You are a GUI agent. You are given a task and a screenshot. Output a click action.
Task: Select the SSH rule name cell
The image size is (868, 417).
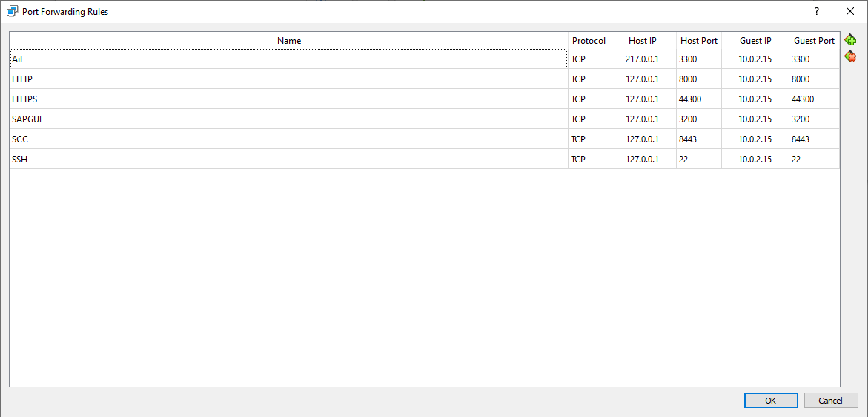point(288,159)
